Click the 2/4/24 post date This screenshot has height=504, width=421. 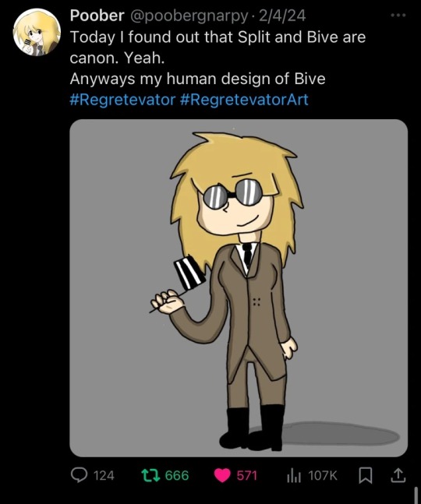click(282, 16)
